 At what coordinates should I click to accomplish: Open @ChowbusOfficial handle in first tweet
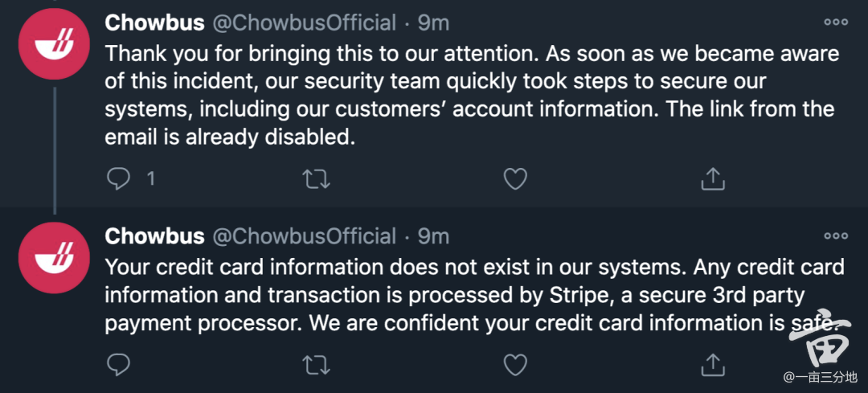305,23
